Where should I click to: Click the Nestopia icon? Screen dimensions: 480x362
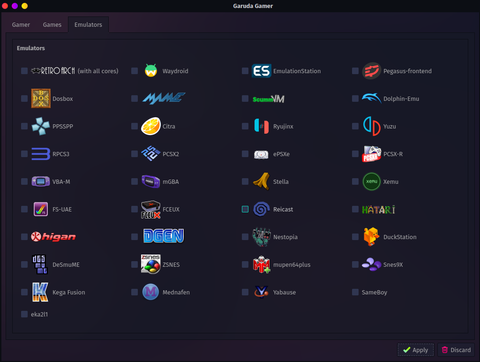click(261, 237)
